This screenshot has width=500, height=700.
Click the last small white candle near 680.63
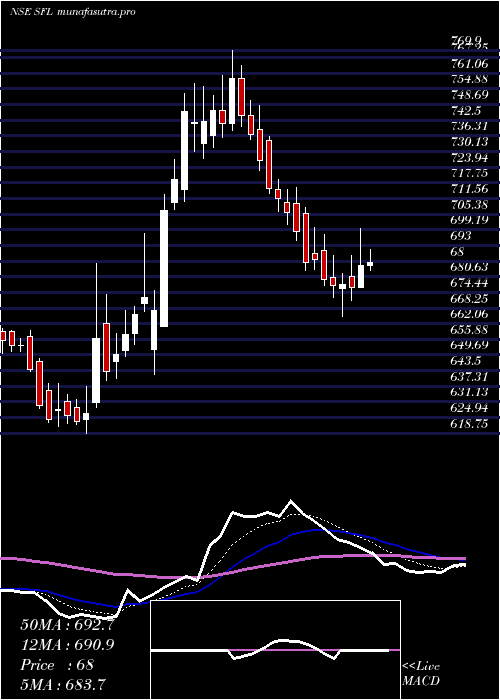coord(370,264)
